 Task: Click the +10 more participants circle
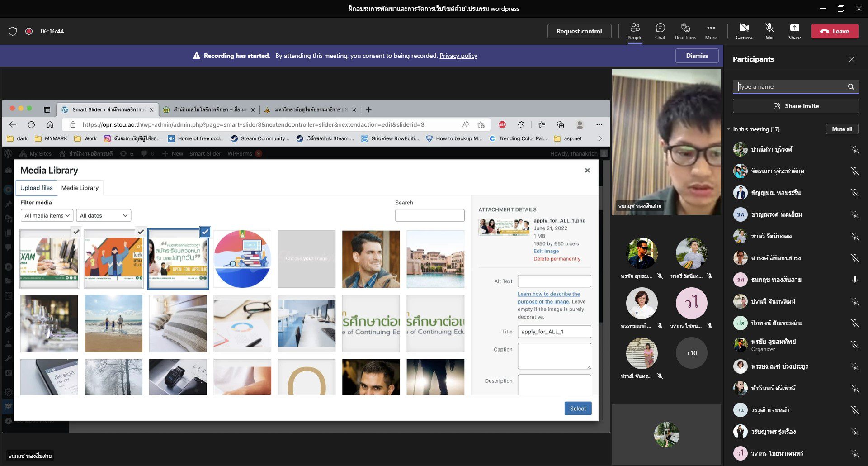[691, 353]
